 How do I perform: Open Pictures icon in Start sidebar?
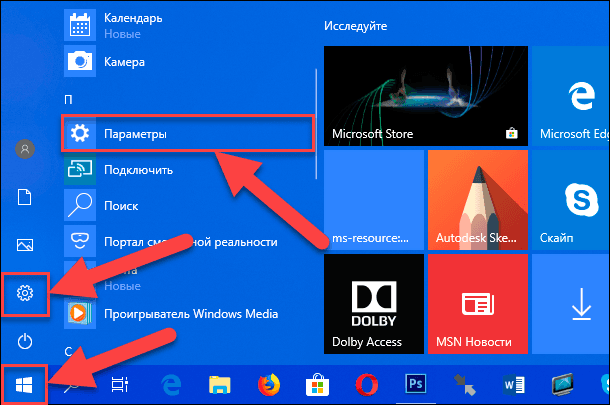pos(25,245)
